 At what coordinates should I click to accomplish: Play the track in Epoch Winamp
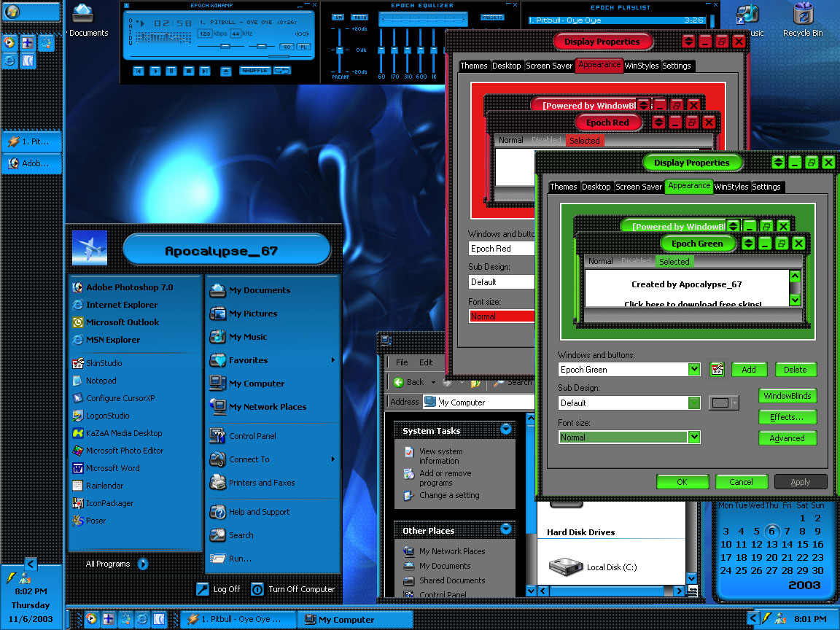(155, 71)
